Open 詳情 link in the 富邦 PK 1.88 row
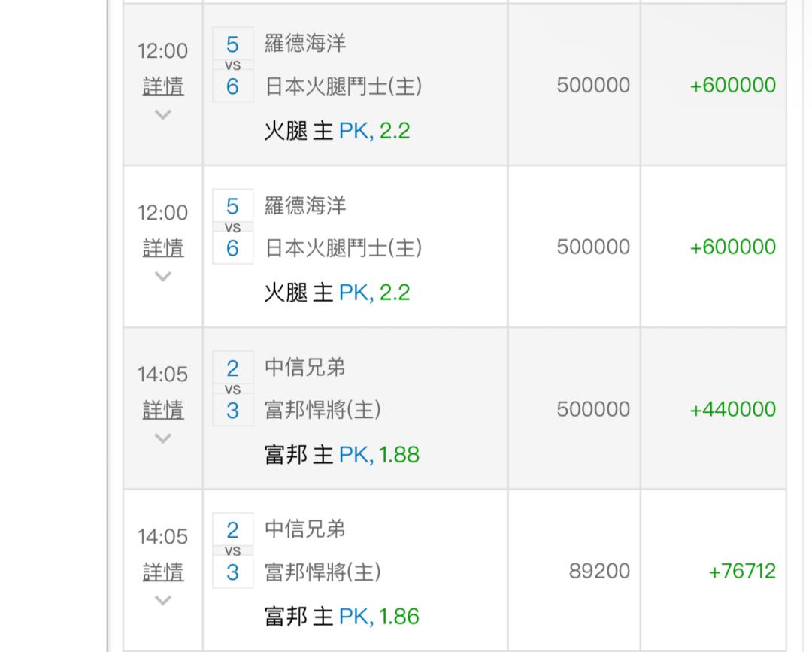The height and width of the screenshot is (652, 812). (x=163, y=410)
